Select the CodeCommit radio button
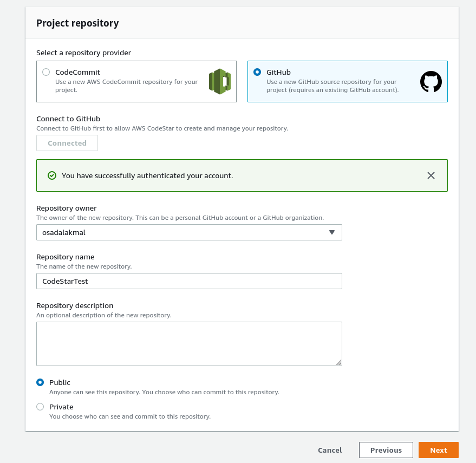This screenshot has width=476, height=463. point(46,72)
